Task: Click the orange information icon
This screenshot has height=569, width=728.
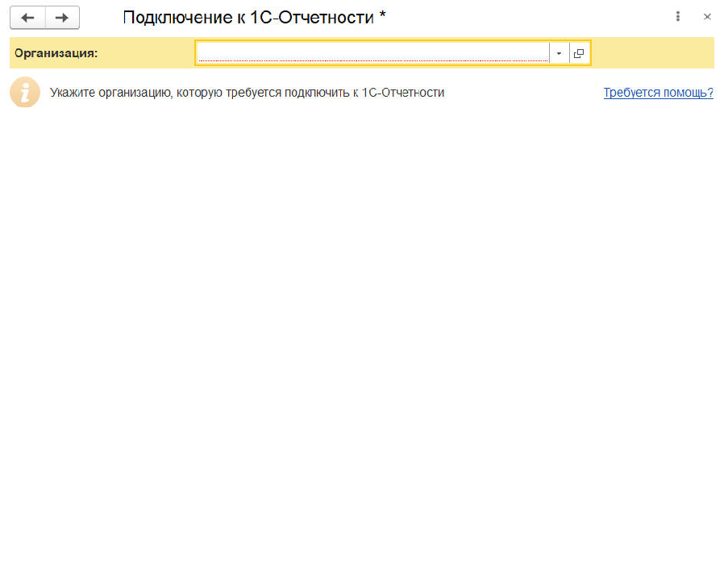Action: click(x=25, y=93)
